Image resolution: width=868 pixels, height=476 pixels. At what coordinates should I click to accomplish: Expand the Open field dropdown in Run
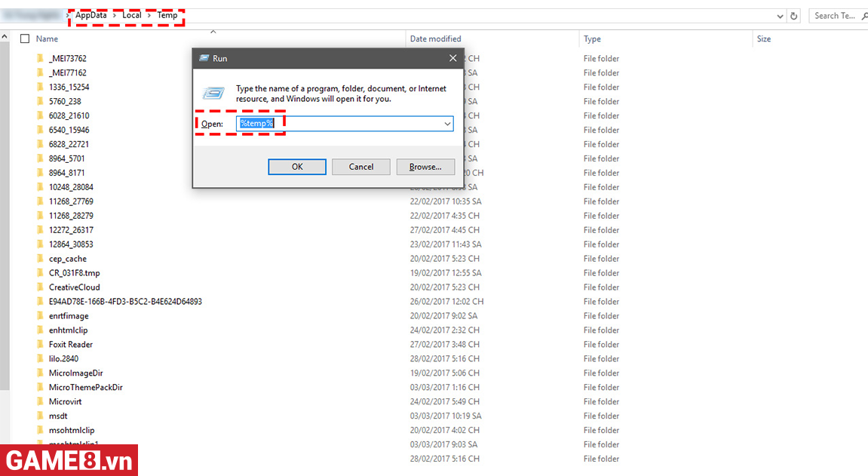pos(446,124)
